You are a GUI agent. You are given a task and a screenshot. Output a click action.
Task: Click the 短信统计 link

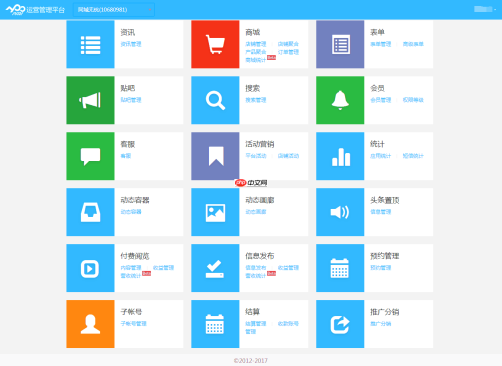coord(413,156)
